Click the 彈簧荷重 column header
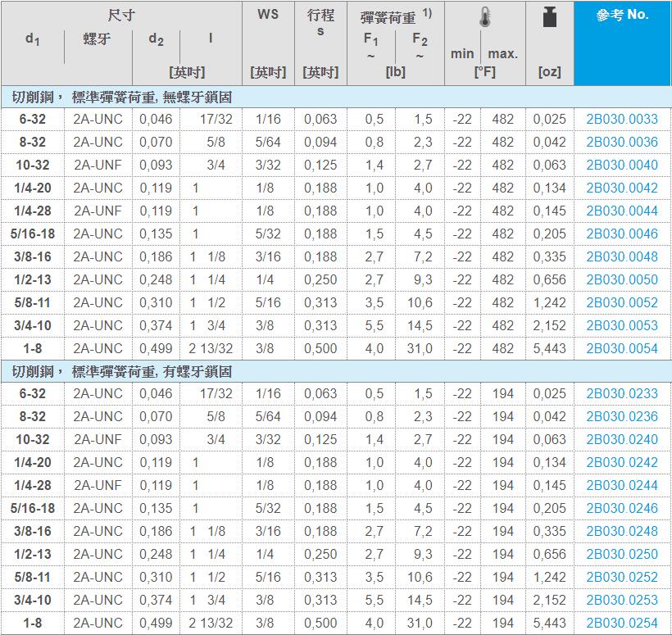The image size is (672, 635). point(388,16)
